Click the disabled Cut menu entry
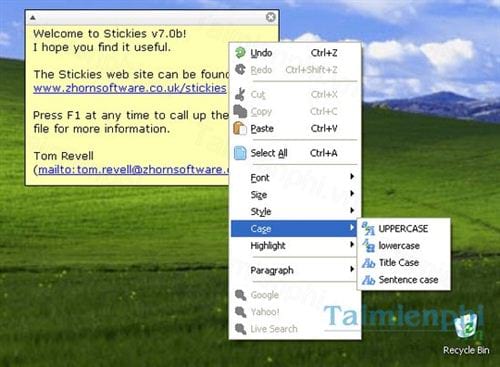Image resolution: width=500 pixels, height=367 pixels. [x=295, y=94]
